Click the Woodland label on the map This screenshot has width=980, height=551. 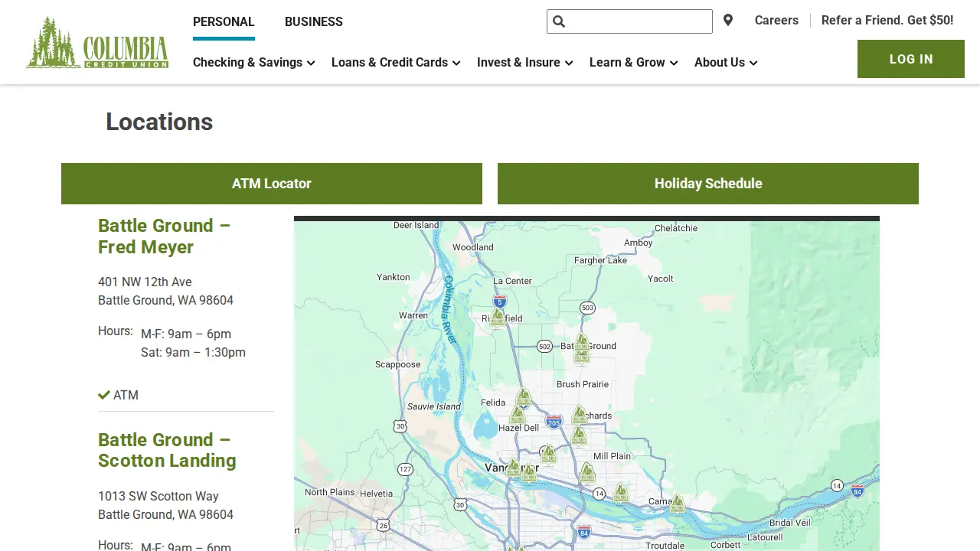tap(473, 247)
